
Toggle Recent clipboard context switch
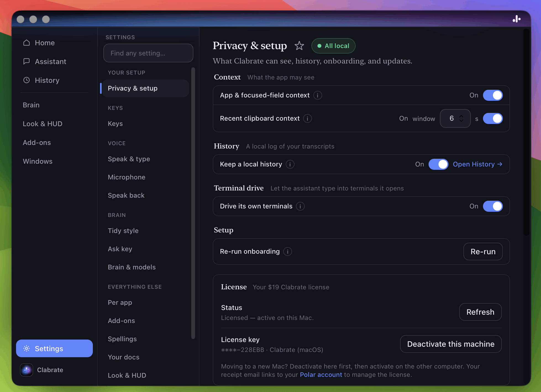(x=493, y=118)
